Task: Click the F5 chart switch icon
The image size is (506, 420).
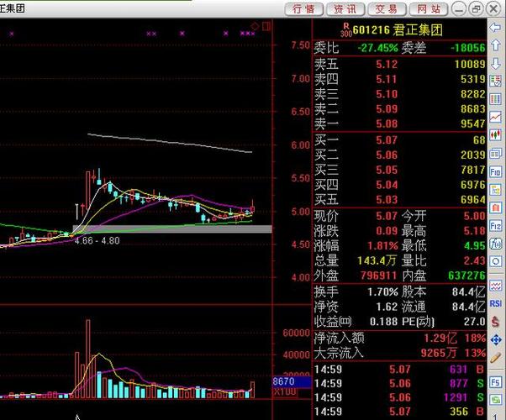Action: click(495, 382)
